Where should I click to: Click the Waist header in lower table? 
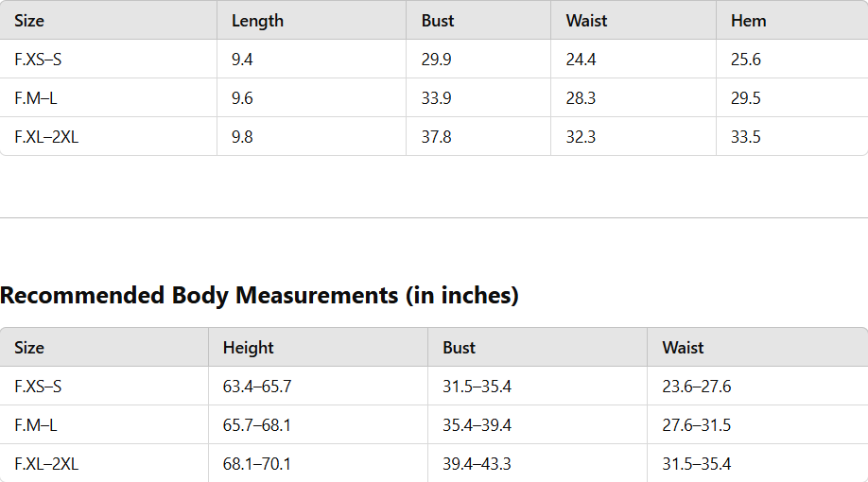point(683,348)
